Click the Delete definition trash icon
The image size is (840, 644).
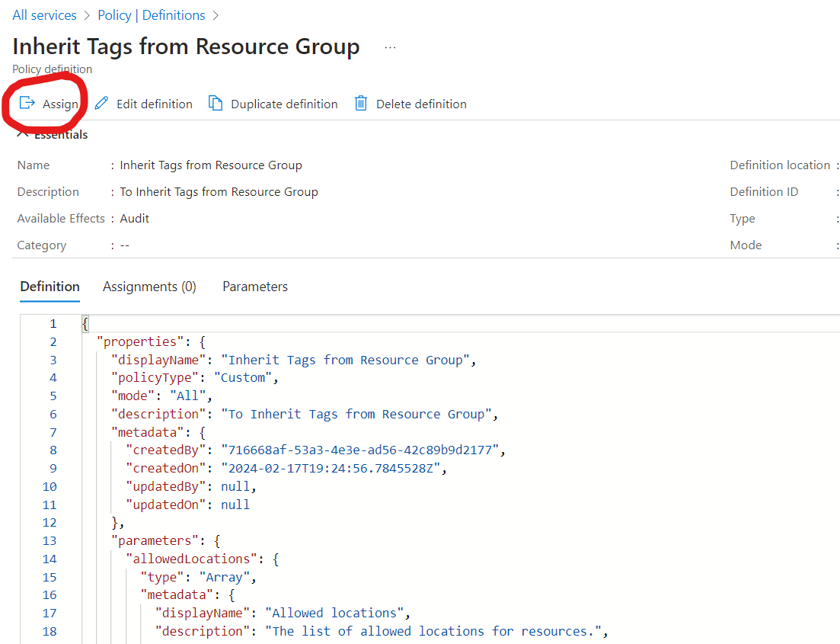[361, 104]
